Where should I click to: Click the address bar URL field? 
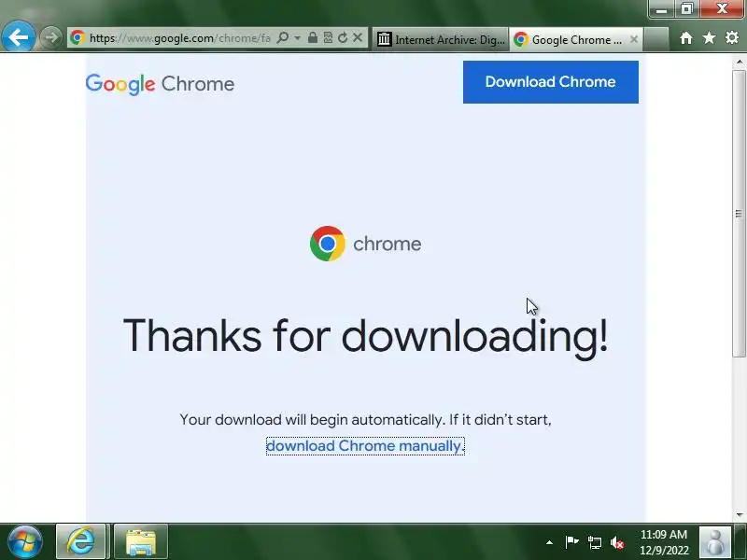click(x=179, y=38)
